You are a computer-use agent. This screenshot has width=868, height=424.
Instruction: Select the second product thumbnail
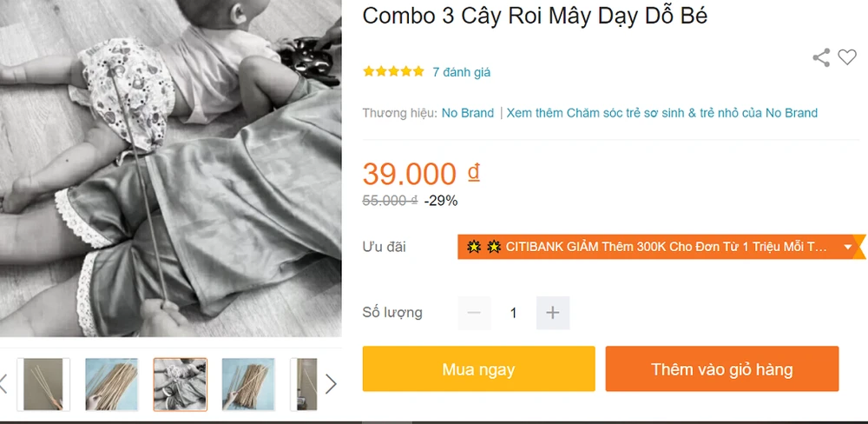(x=112, y=384)
